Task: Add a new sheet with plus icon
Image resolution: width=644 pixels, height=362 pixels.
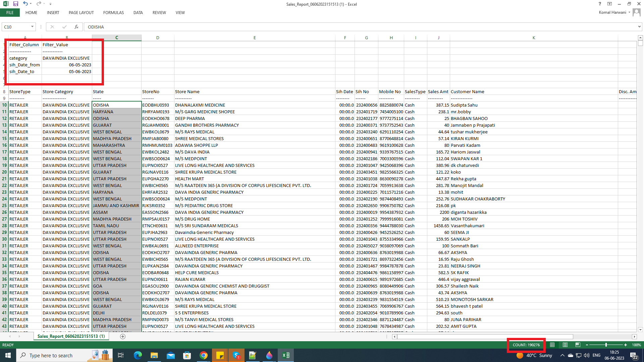Action: coord(123,337)
